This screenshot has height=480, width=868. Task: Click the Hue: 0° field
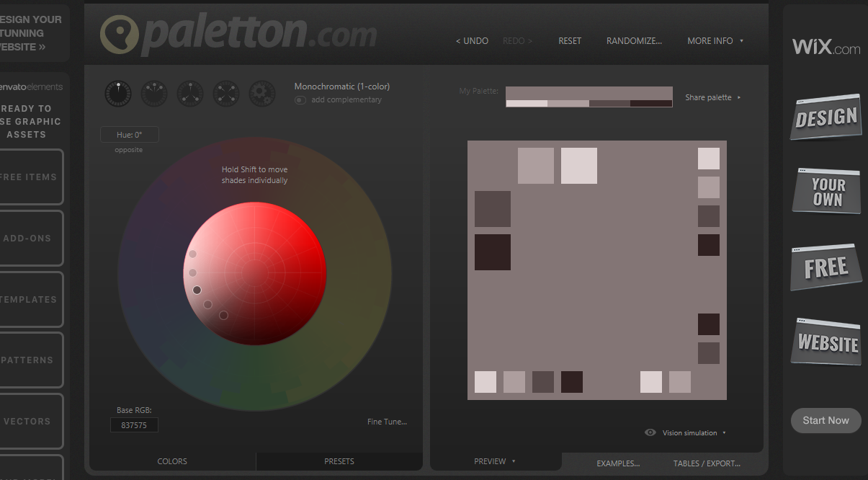(130, 135)
